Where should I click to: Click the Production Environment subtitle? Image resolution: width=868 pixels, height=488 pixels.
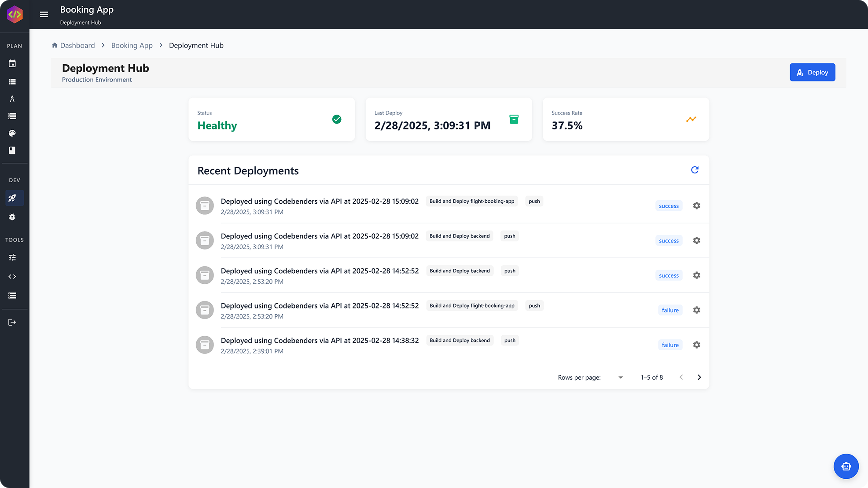(97, 80)
